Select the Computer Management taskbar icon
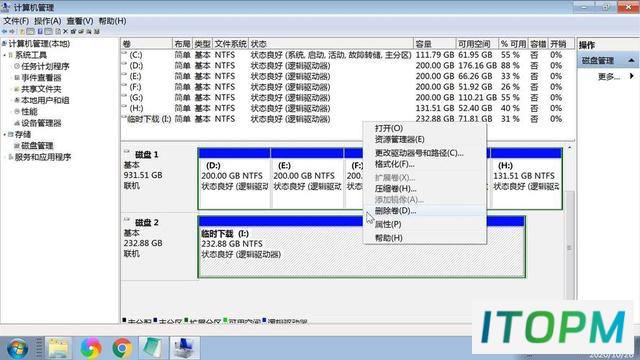640x360 pixels. [184, 348]
